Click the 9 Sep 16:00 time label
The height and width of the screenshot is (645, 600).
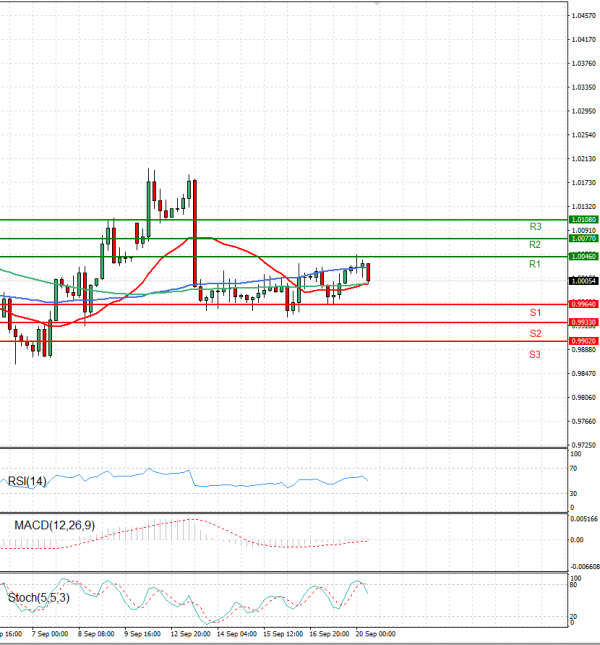tap(142, 634)
